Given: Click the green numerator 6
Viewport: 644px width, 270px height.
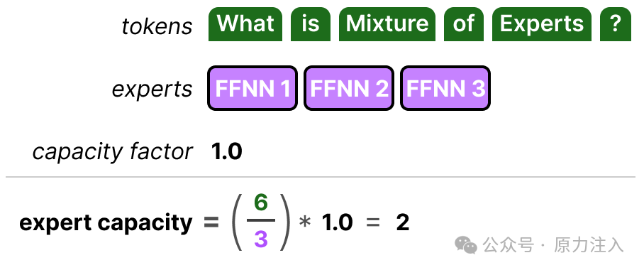Looking at the screenshot, I should (x=261, y=202).
